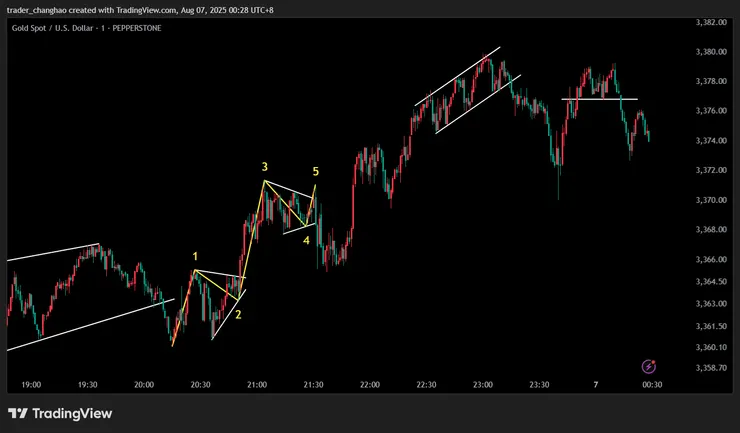Screen dimensions: 740x433
Task: Click the 19:00 time axis label
Action: [31, 385]
